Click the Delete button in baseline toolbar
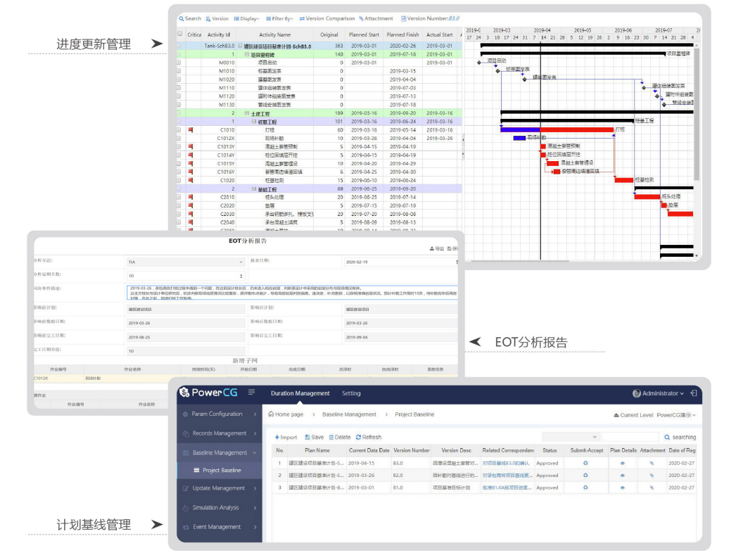Screen dimensions: 736x560 coord(340,437)
